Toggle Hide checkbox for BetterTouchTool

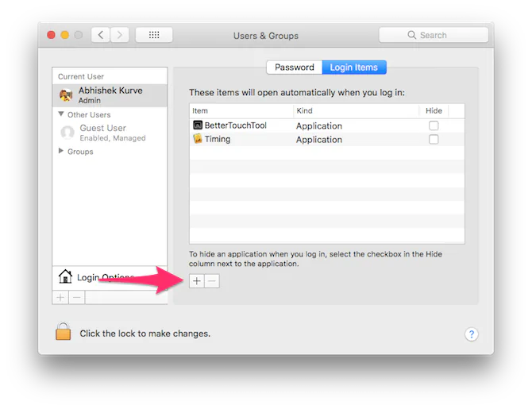click(434, 125)
